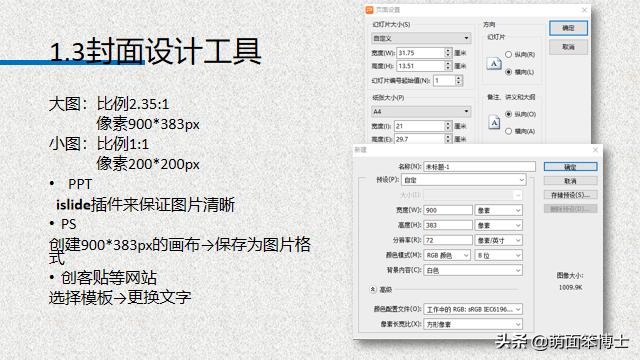This screenshot has height=360, width=640.
Task: Click the text 选择模板→更换文字
Action: pos(120,297)
